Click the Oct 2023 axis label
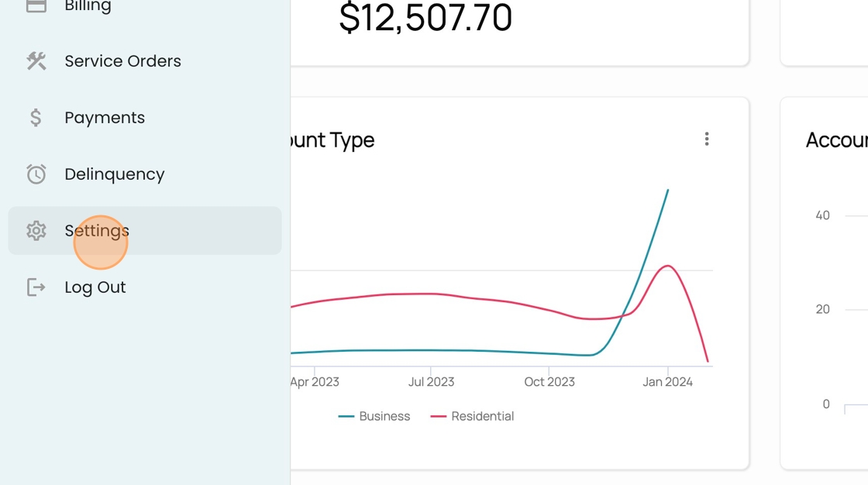Viewport: 868px width, 485px height. (549, 381)
